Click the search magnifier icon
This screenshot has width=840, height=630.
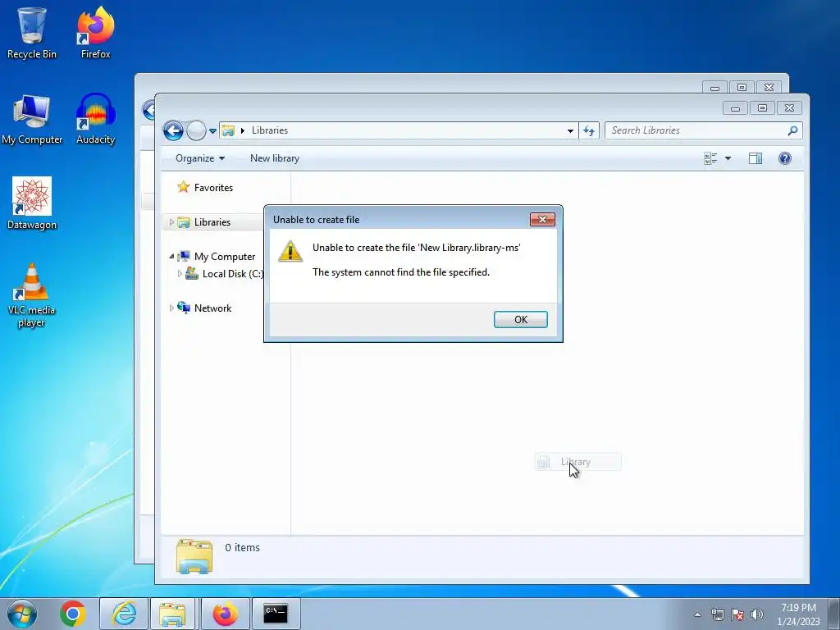793,130
